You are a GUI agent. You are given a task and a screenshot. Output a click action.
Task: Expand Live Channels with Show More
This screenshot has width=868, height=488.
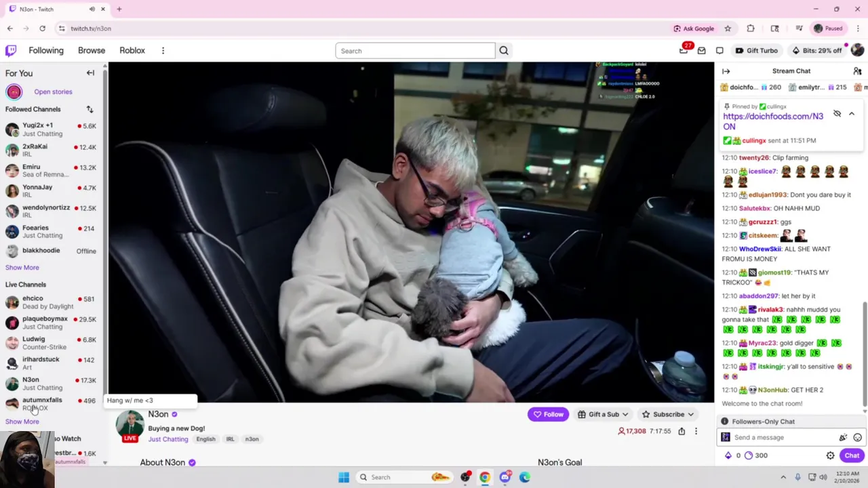[x=22, y=422]
